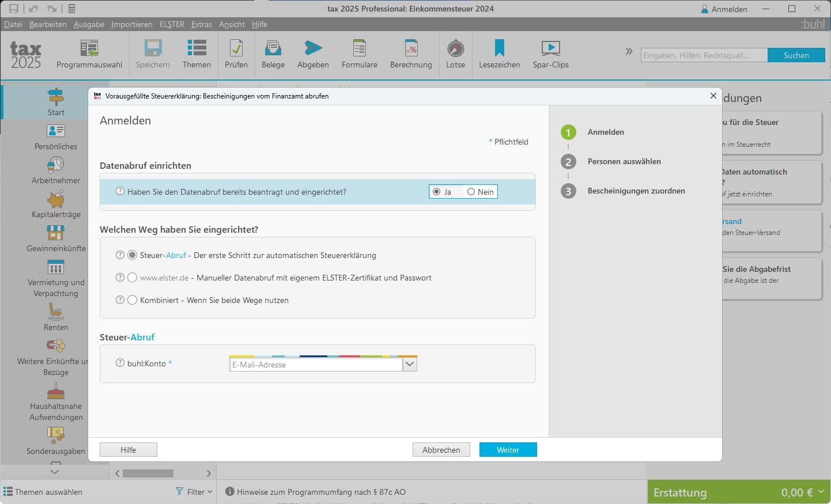Click the Belege documents icon
The image size is (831, 504).
273,54
